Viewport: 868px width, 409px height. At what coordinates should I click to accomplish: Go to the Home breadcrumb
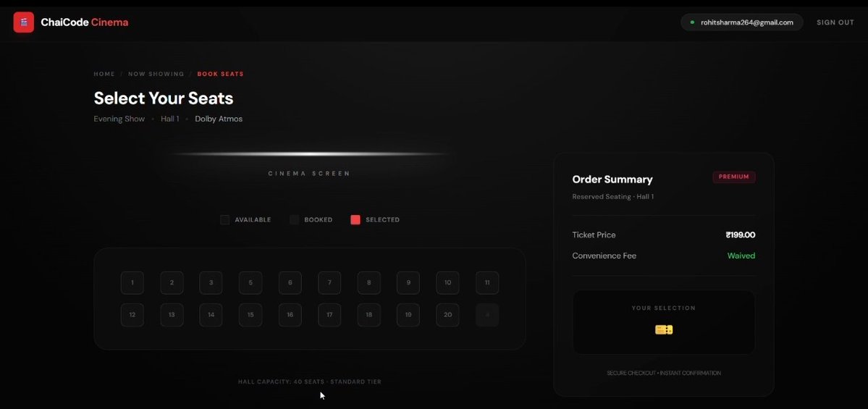(x=104, y=74)
